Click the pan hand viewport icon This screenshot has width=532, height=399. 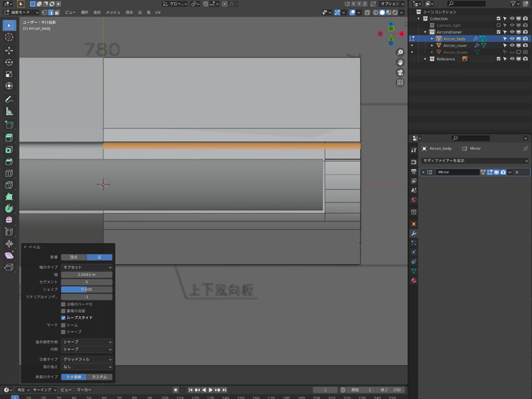click(400, 62)
